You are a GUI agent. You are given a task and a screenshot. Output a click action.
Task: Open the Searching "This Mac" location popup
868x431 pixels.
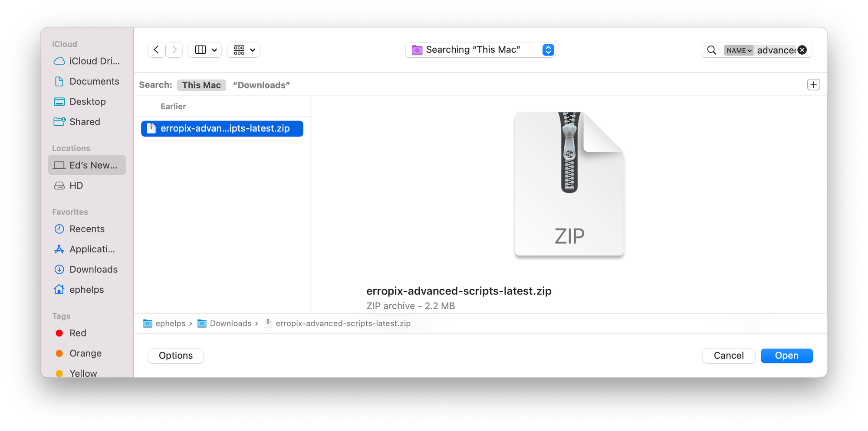point(480,50)
